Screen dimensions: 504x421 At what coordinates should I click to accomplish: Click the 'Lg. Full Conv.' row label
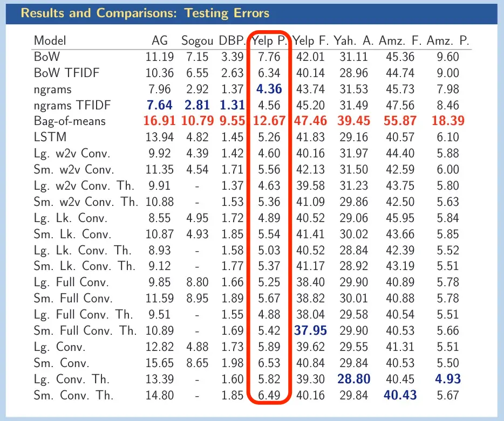(x=71, y=282)
